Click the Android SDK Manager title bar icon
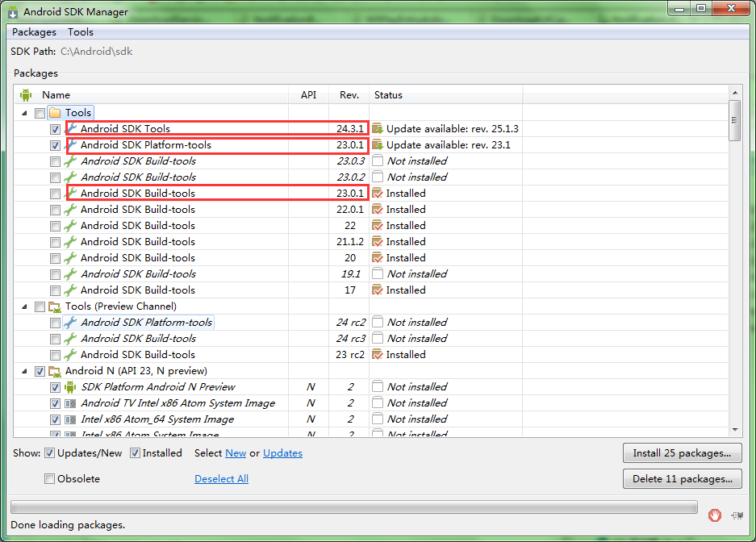 [13, 12]
